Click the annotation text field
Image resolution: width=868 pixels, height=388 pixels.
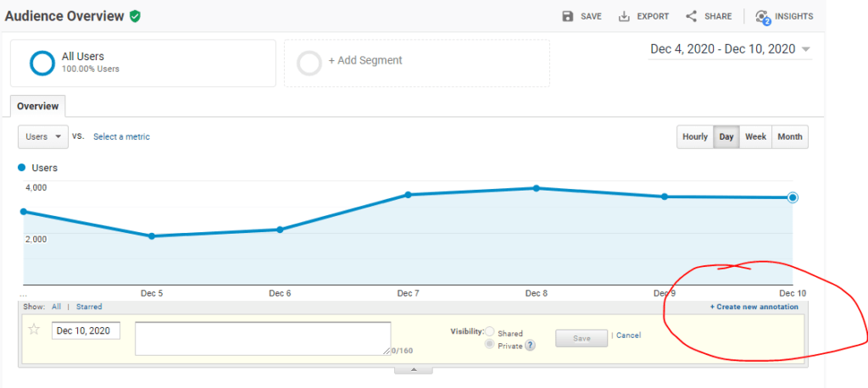pos(262,337)
